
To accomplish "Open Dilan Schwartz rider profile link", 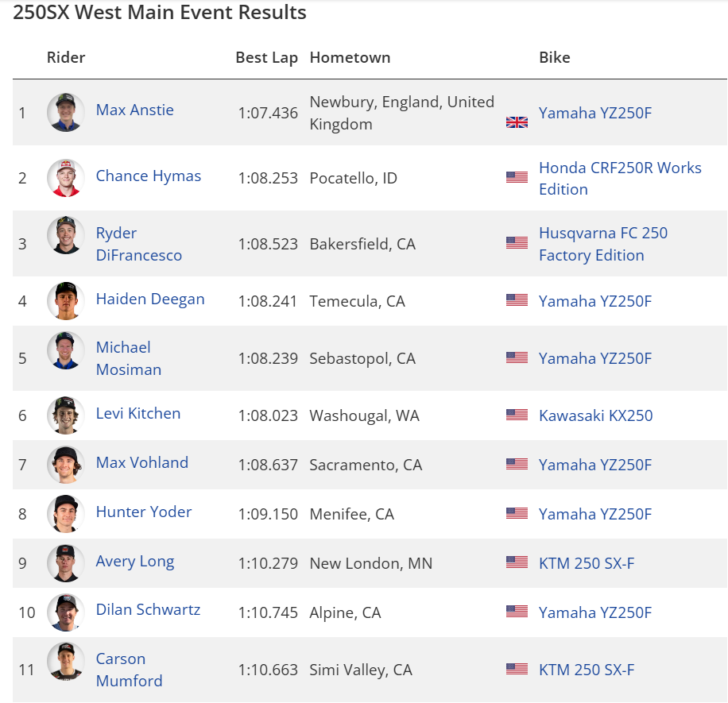I will [148, 610].
